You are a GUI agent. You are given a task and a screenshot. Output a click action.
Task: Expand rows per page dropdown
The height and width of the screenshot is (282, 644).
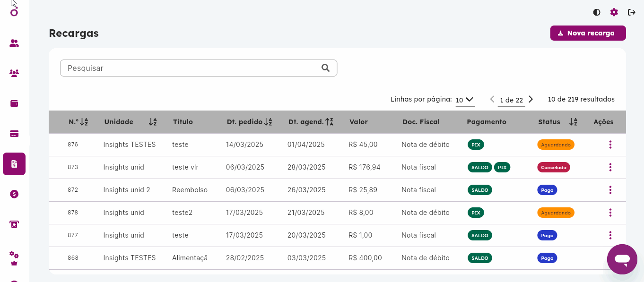coord(464,100)
